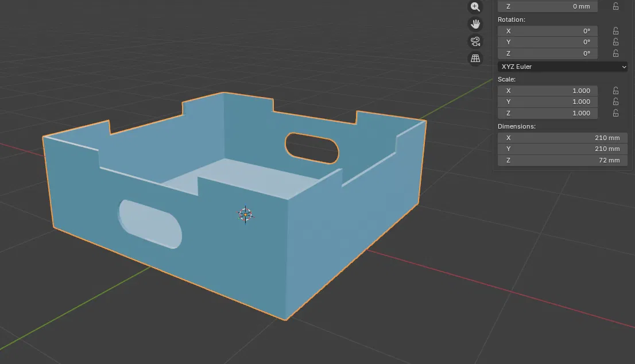Select the pan view hand icon
Screen dimensions: 635x364
pyautogui.click(x=475, y=24)
